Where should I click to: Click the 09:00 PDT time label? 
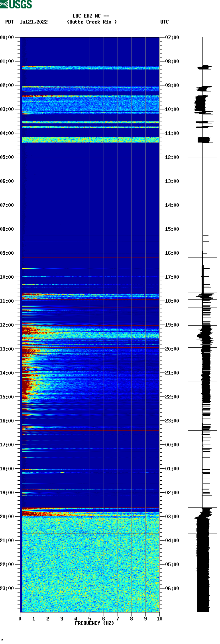coord(7,253)
